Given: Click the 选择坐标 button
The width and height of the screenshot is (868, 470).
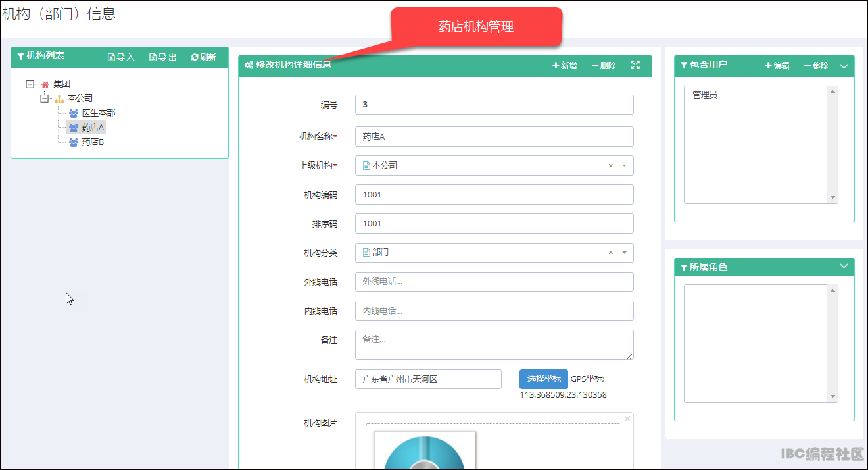Looking at the screenshot, I should click(x=544, y=379).
